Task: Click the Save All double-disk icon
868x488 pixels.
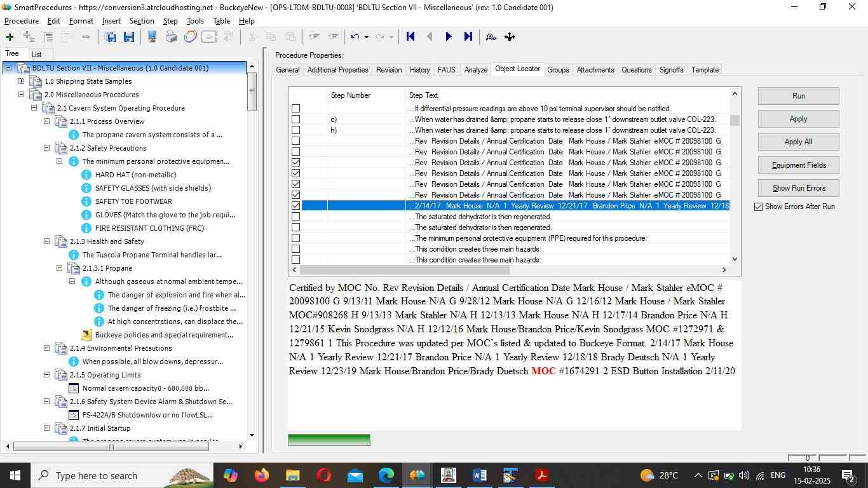Action: [110, 37]
